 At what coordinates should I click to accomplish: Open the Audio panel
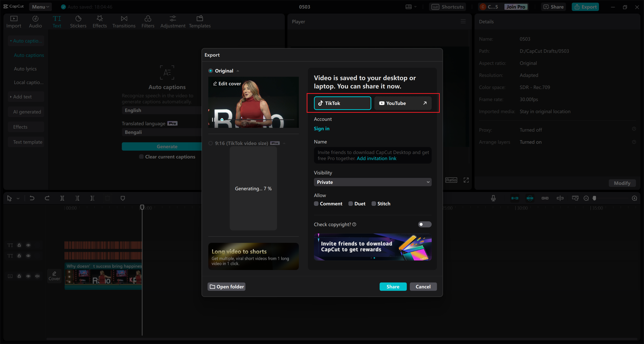click(35, 22)
